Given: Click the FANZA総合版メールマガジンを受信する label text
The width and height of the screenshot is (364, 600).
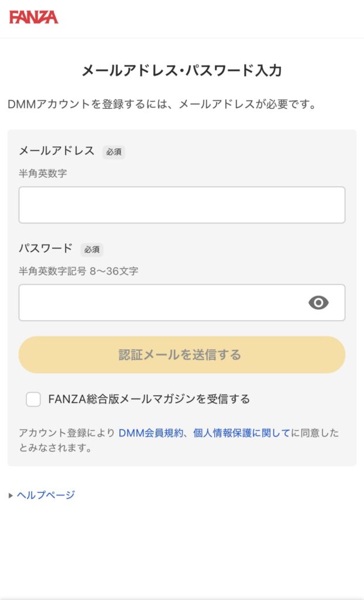Looking at the screenshot, I should (x=149, y=400).
